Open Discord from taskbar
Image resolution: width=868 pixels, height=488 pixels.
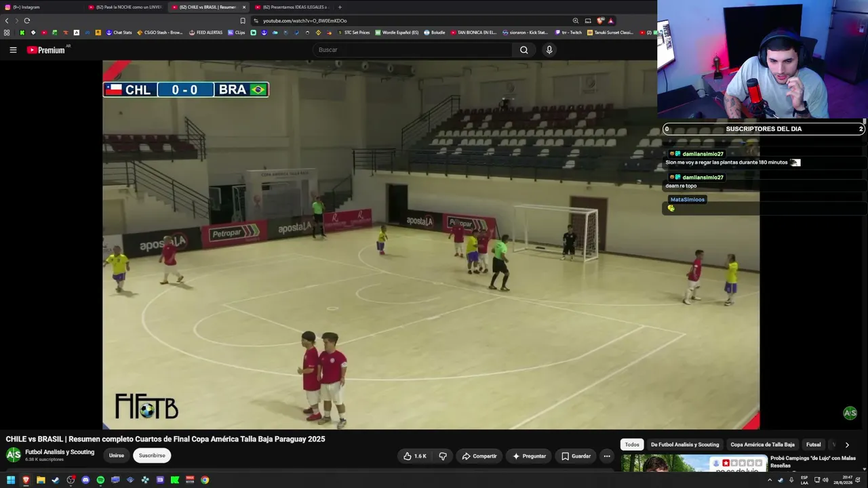point(85,480)
